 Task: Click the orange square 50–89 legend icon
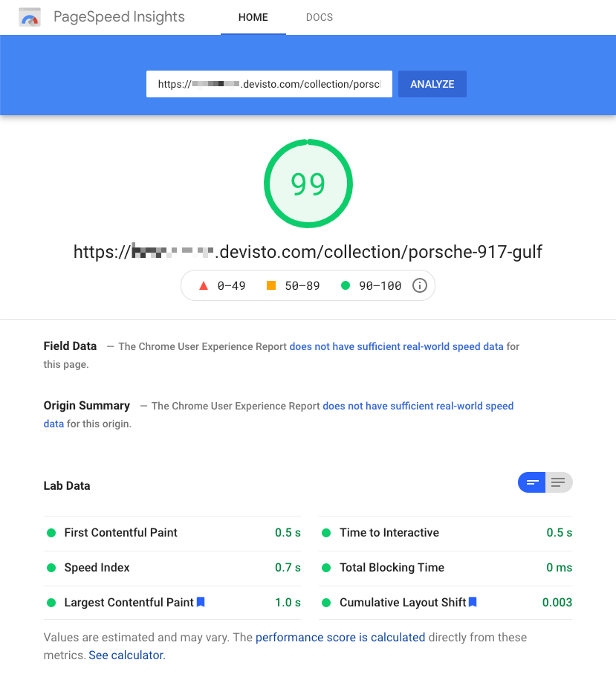point(271,285)
